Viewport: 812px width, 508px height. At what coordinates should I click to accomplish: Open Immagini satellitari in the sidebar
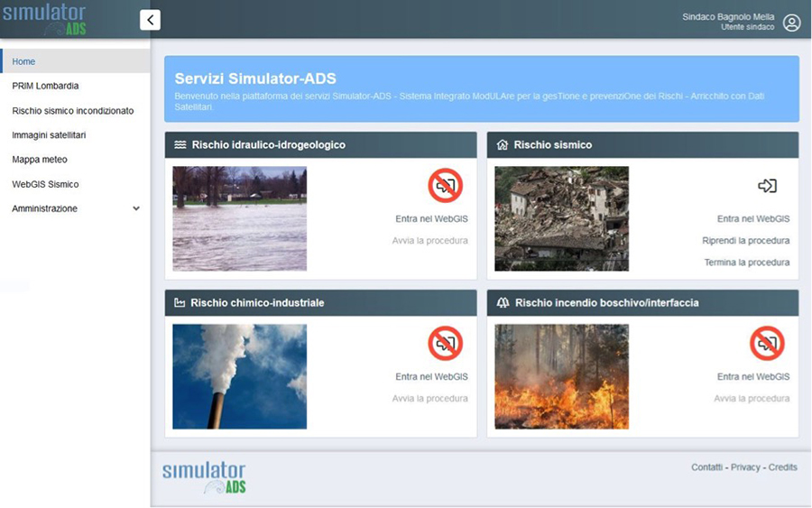pos(50,135)
